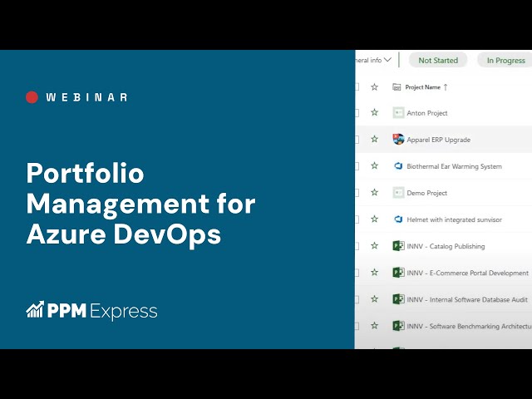Star the Biothermal Ear Warming System row
Screen dimensions: 532x399
[374, 165]
